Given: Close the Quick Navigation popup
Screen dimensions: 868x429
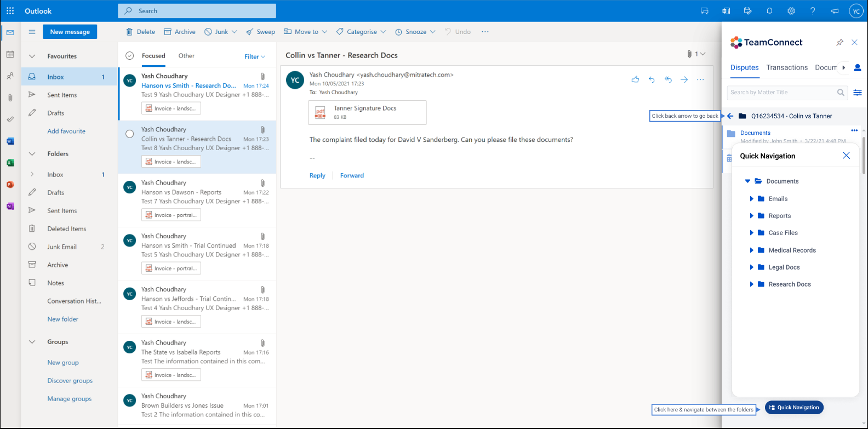Looking at the screenshot, I should 846,156.
